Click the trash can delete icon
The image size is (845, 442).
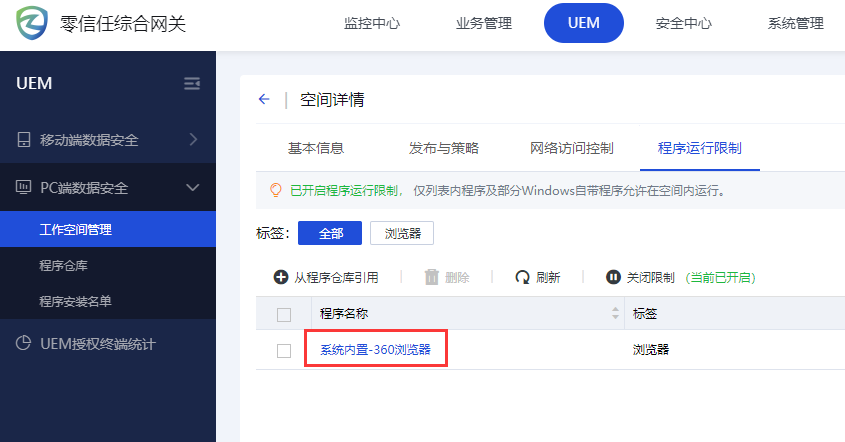[432, 277]
